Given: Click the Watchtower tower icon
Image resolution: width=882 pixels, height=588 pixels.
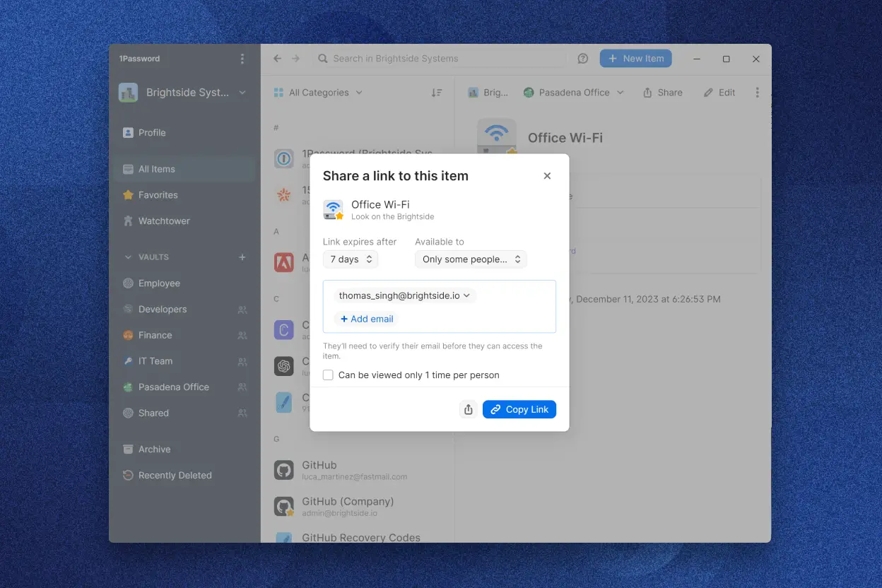Looking at the screenshot, I should click(128, 221).
